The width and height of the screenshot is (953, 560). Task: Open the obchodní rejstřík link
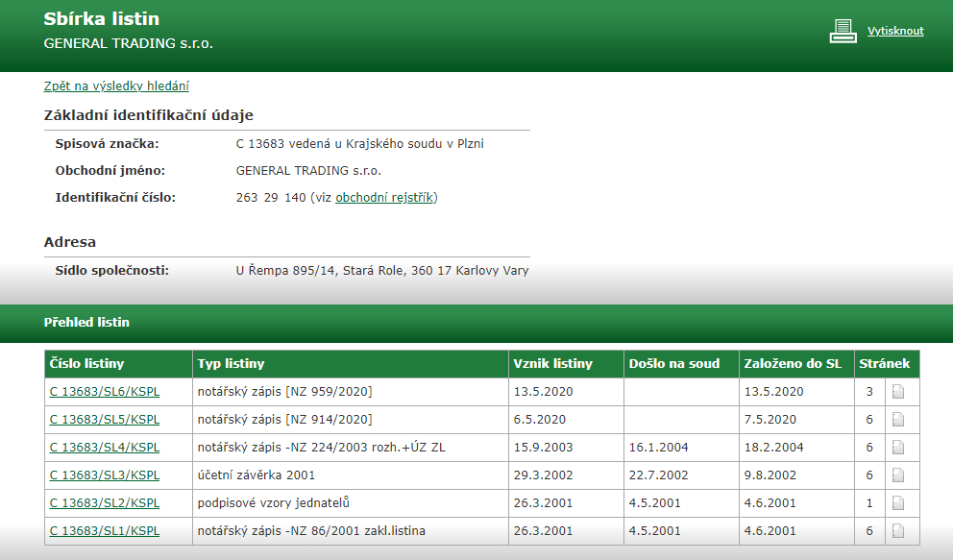click(x=384, y=198)
